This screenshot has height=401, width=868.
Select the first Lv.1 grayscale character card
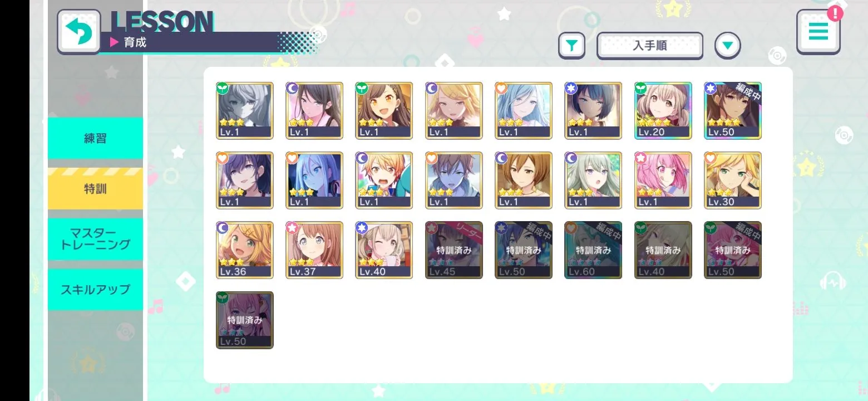coord(245,111)
